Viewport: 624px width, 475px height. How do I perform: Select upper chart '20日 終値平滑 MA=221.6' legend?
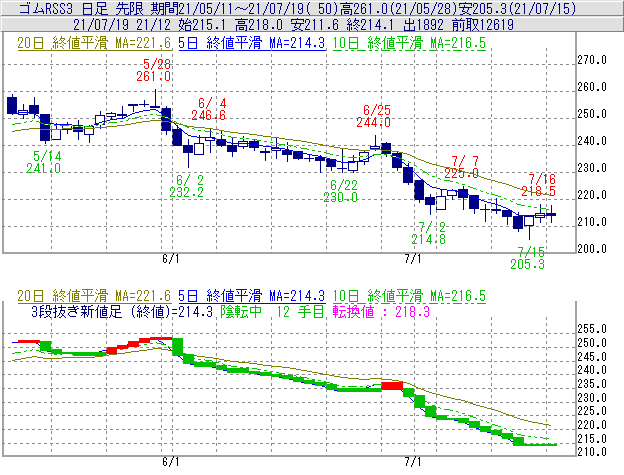94,43
